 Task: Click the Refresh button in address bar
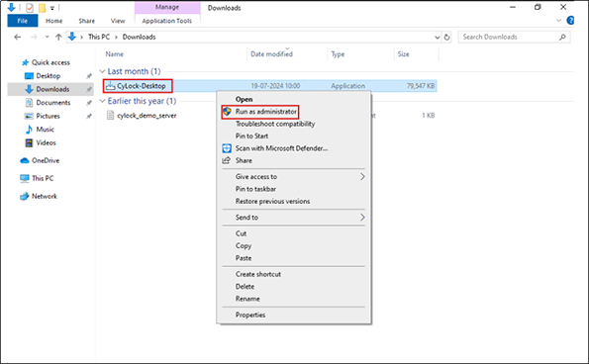click(447, 37)
